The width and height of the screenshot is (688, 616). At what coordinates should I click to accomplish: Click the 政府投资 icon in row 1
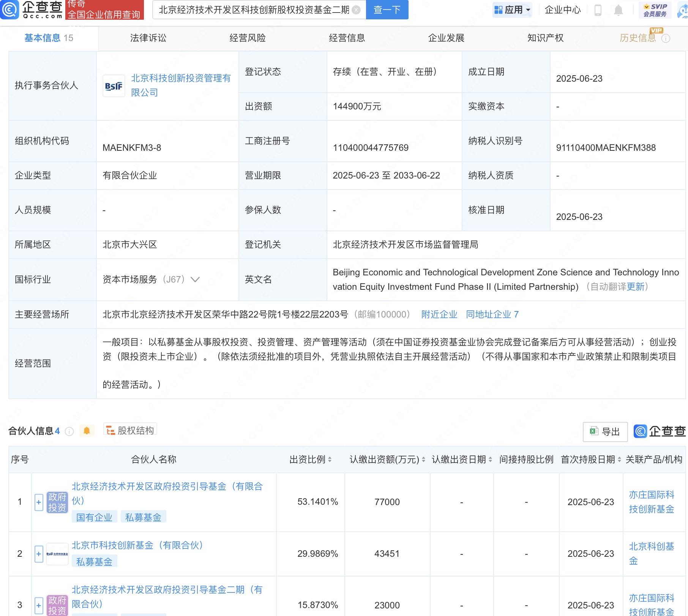(x=57, y=502)
